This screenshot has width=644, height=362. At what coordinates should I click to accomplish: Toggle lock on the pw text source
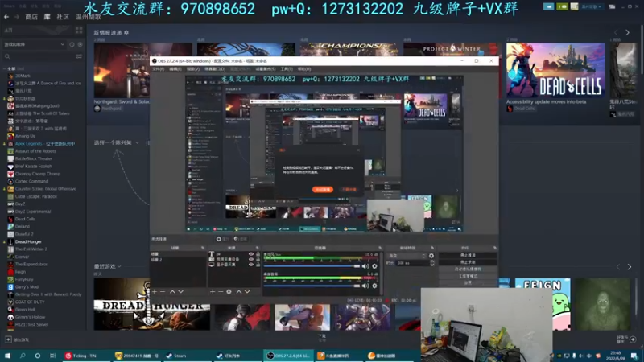click(x=258, y=254)
